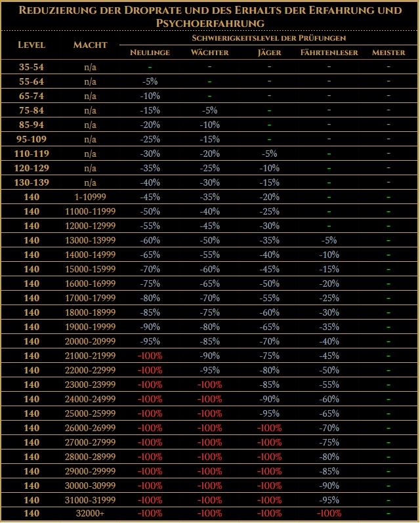Viewport: 420px width, 523px height.
Task: Click the Neulinge column header
Action: 150,52
